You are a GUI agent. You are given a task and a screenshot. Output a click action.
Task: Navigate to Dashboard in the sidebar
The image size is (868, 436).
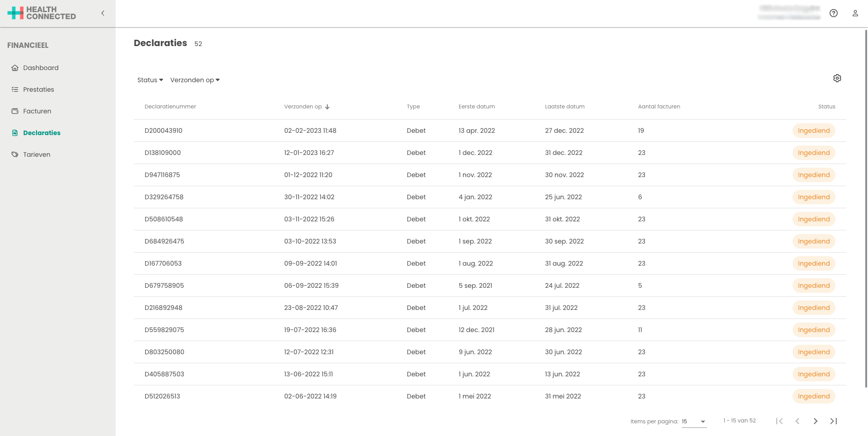(41, 68)
